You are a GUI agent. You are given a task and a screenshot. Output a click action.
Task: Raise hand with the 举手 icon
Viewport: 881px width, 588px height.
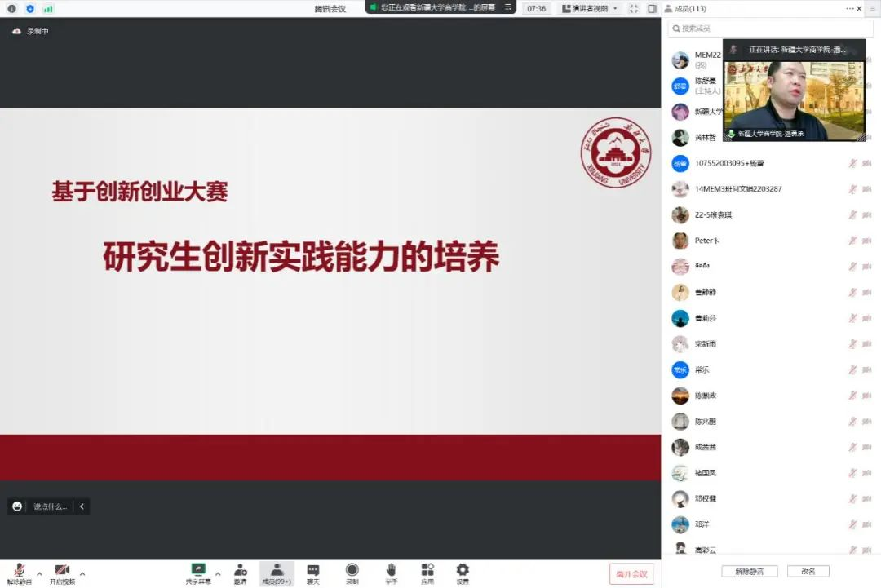point(391,573)
